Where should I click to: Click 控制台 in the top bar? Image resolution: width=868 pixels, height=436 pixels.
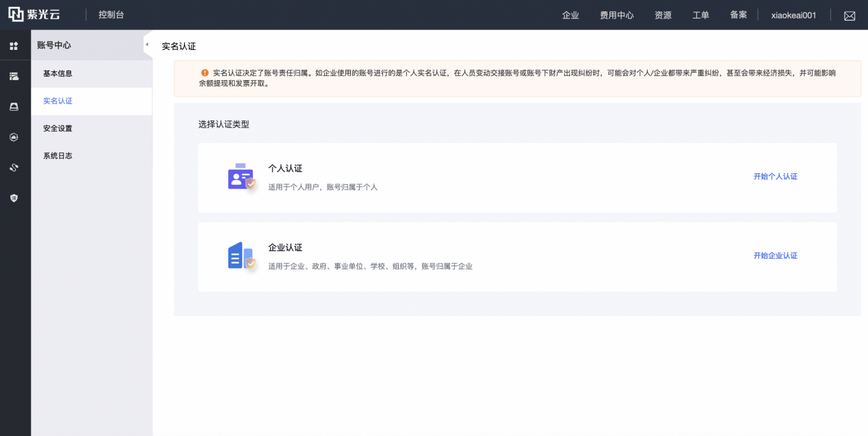click(x=111, y=14)
